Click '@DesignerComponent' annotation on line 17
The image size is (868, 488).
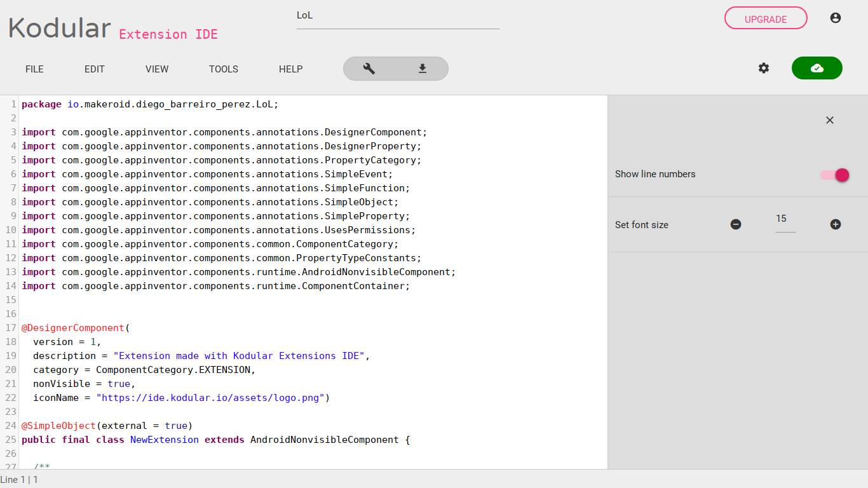(x=73, y=328)
